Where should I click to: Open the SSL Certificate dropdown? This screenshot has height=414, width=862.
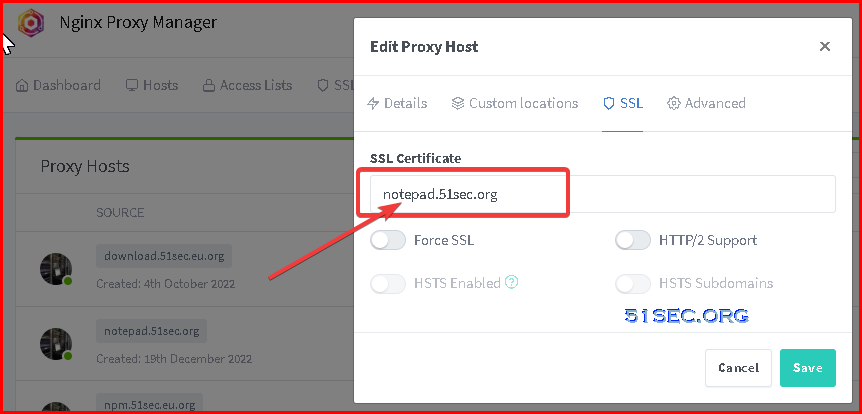point(603,194)
